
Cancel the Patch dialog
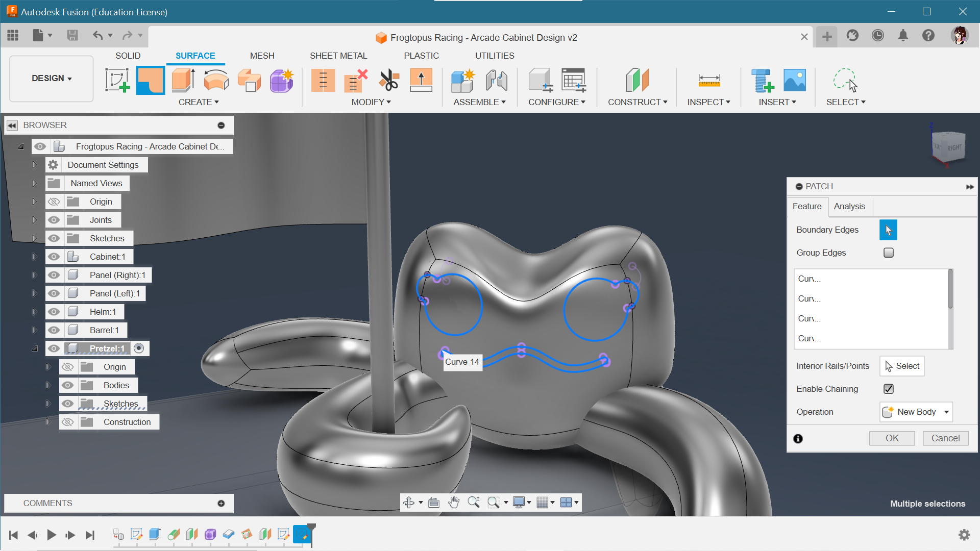(945, 438)
